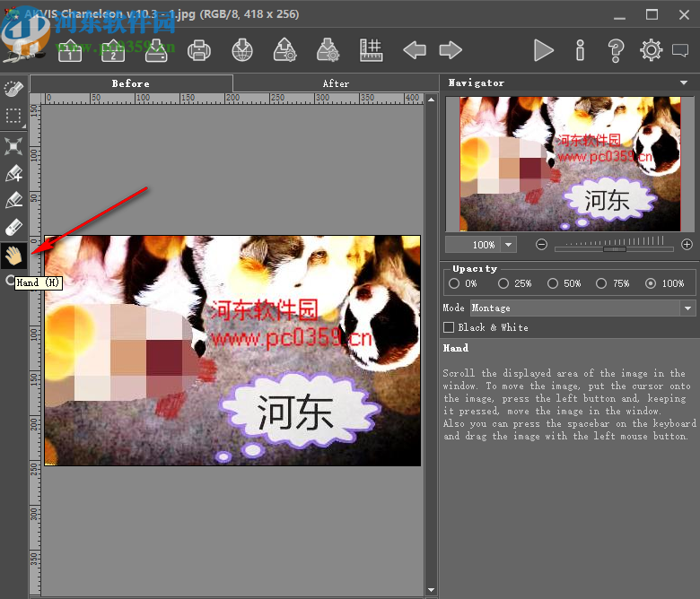Click the vertical scrollbar up arrow
700x599 pixels.
point(431,100)
